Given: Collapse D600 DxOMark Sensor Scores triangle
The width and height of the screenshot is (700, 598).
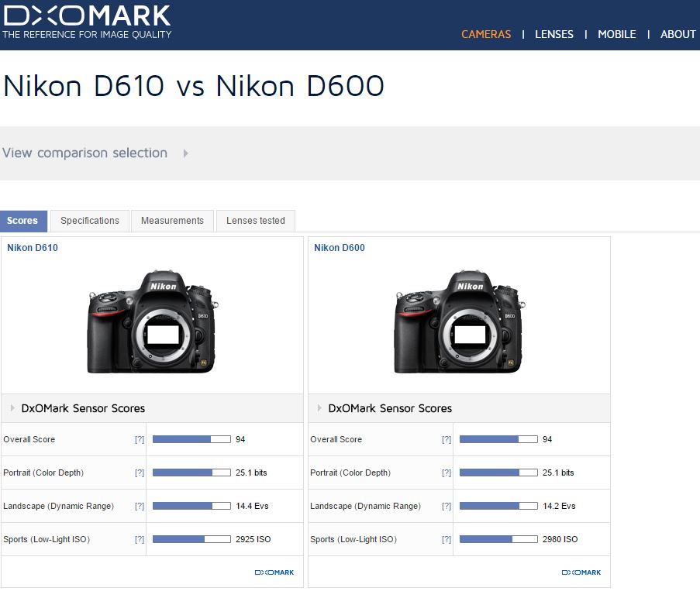Looking at the screenshot, I should [319, 407].
